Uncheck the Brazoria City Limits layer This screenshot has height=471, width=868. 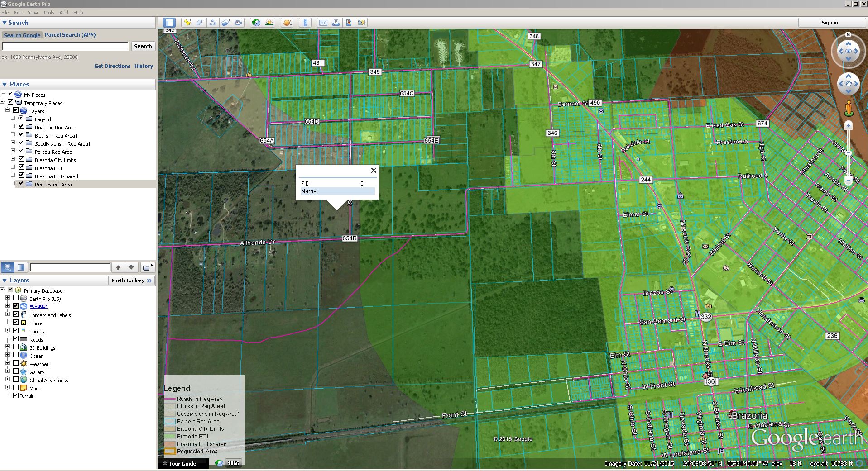(21, 159)
